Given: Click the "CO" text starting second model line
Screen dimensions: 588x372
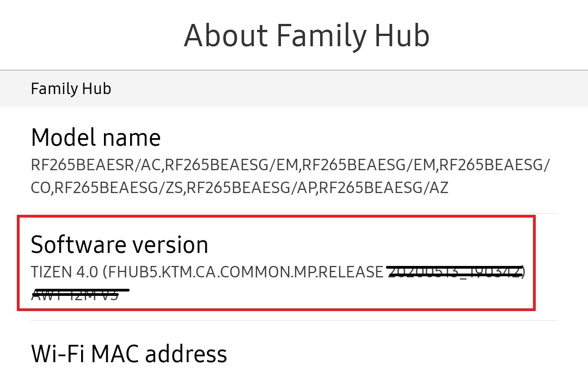Looking at the screenshot, I should [x=40, y=188].
